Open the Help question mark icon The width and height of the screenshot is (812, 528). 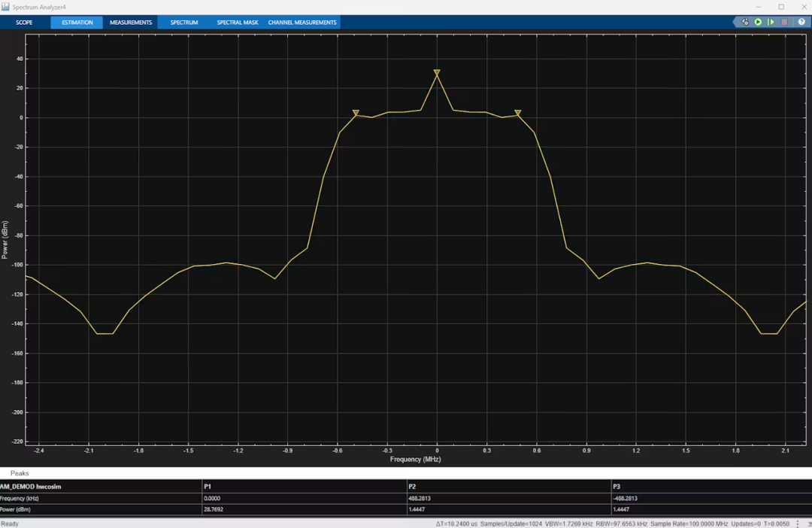pos(801,23)
